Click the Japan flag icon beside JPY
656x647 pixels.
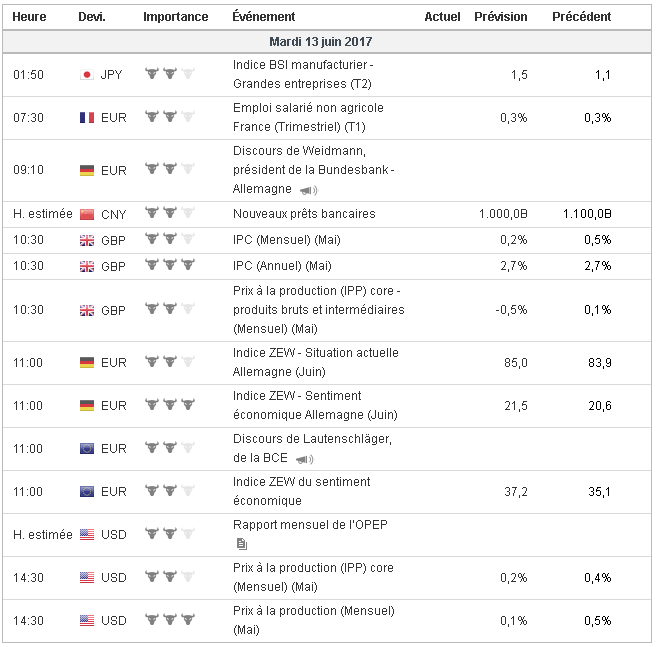[87, 74]
